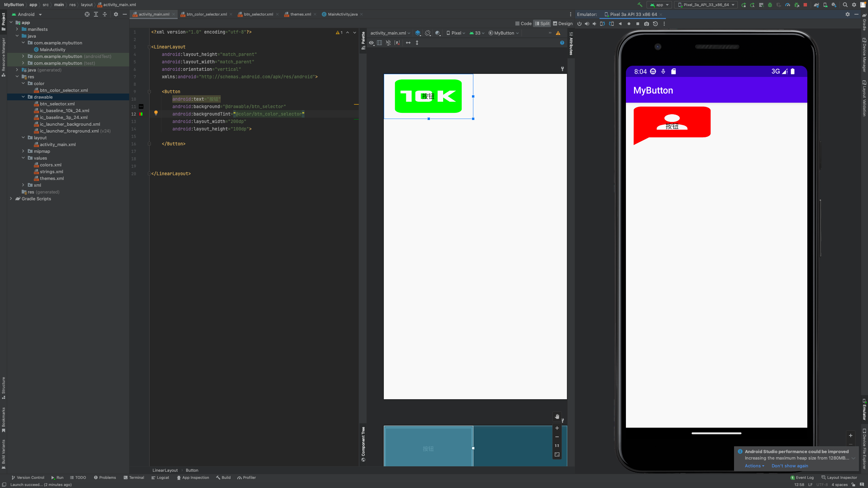Click the Debug app bug icon

pyautogui.click(x=770, y=5)
